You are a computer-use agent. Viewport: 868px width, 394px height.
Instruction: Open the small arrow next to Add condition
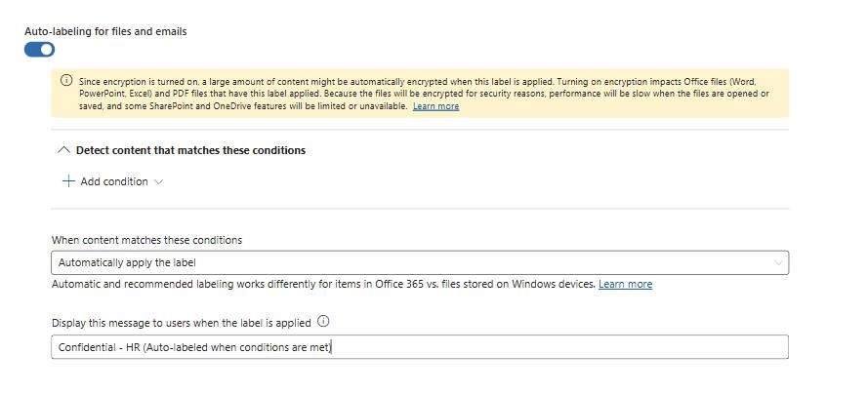[158, 181]
